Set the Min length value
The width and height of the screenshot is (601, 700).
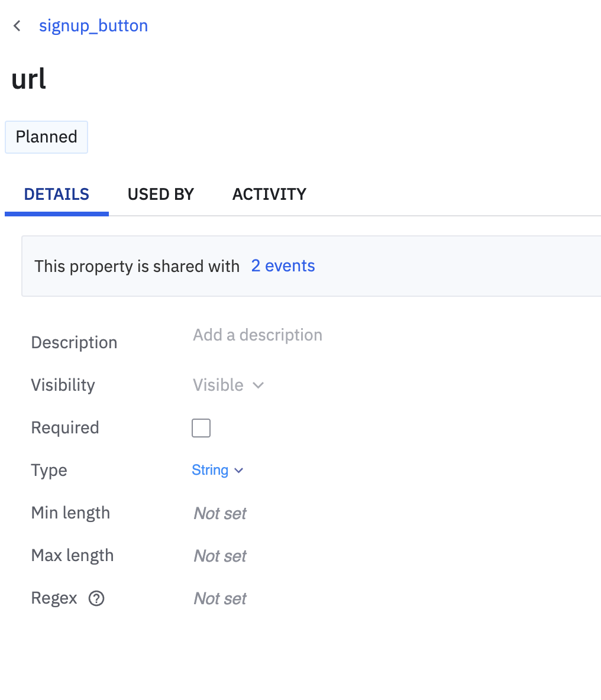point(220,513)
